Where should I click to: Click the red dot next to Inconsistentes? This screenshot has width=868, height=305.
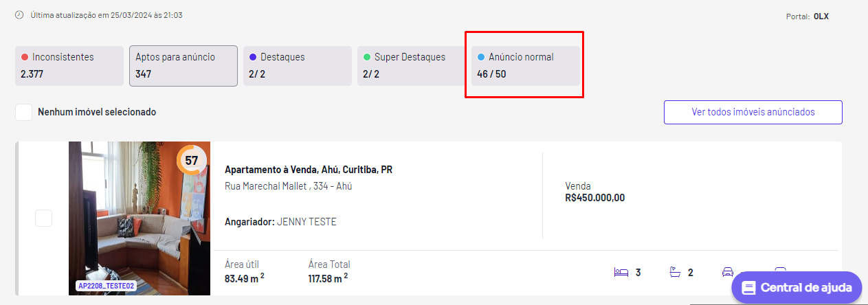(25, 57)
